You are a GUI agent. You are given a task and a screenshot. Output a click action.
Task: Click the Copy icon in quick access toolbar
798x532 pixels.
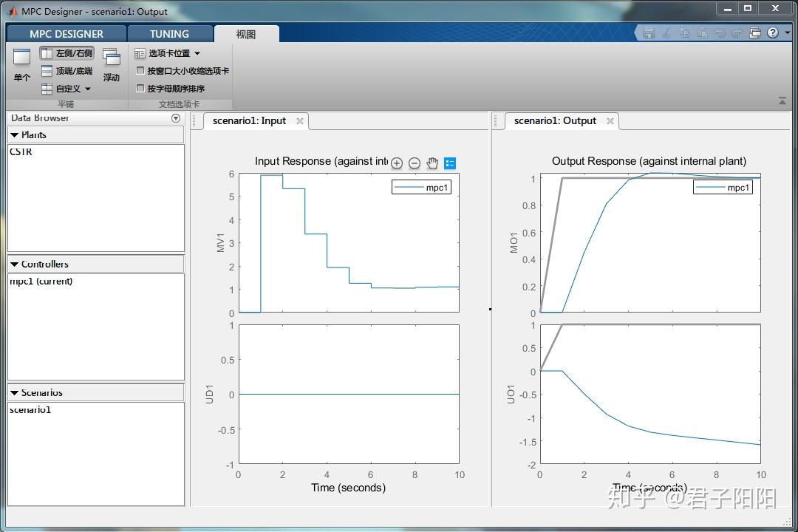tap(684, 33)
